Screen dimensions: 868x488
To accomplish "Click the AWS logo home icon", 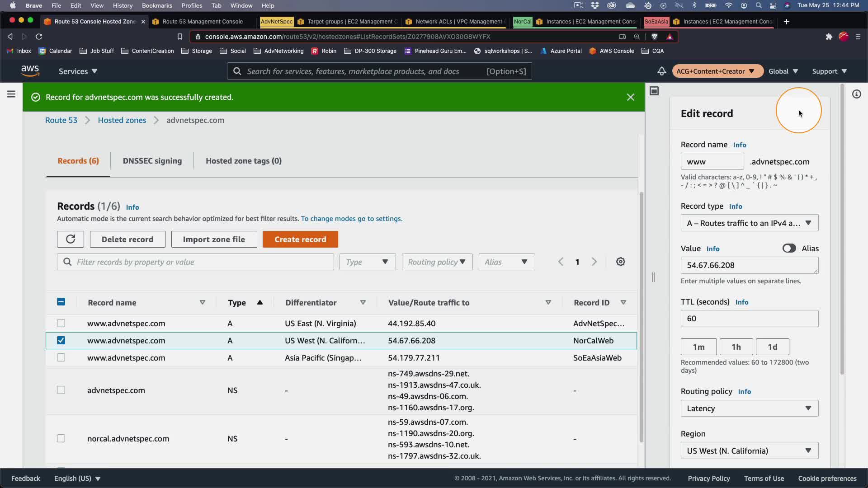I will [30, 71].
